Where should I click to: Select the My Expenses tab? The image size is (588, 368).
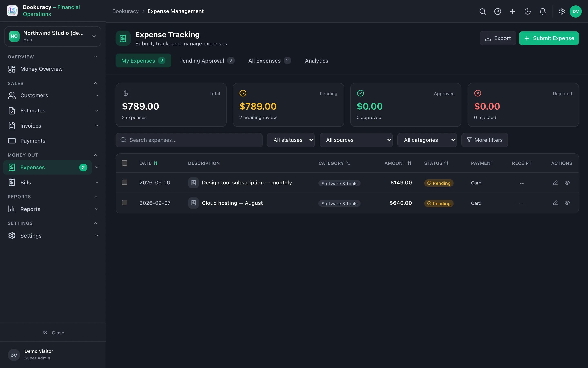[143, 61]
